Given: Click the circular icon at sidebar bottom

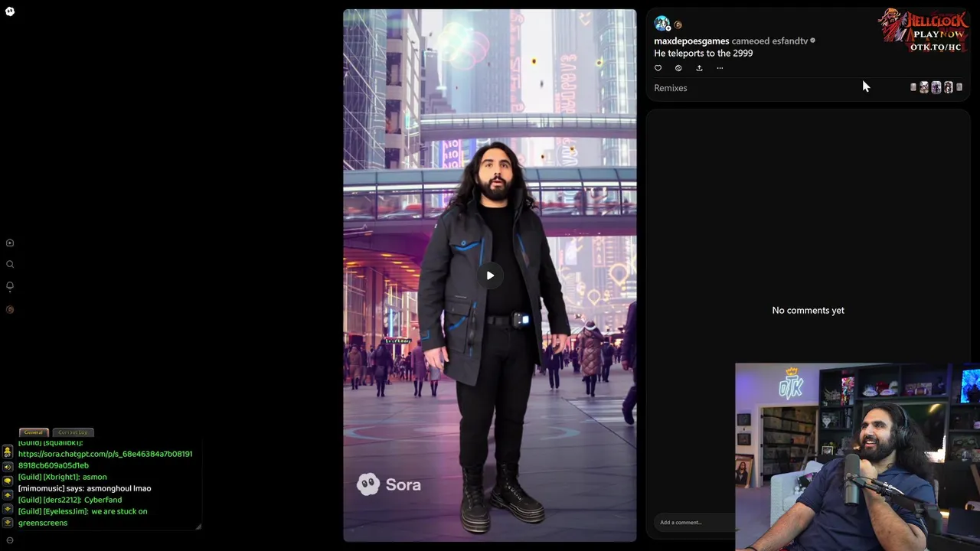Looking at the screenshot, I should [10, 540].
